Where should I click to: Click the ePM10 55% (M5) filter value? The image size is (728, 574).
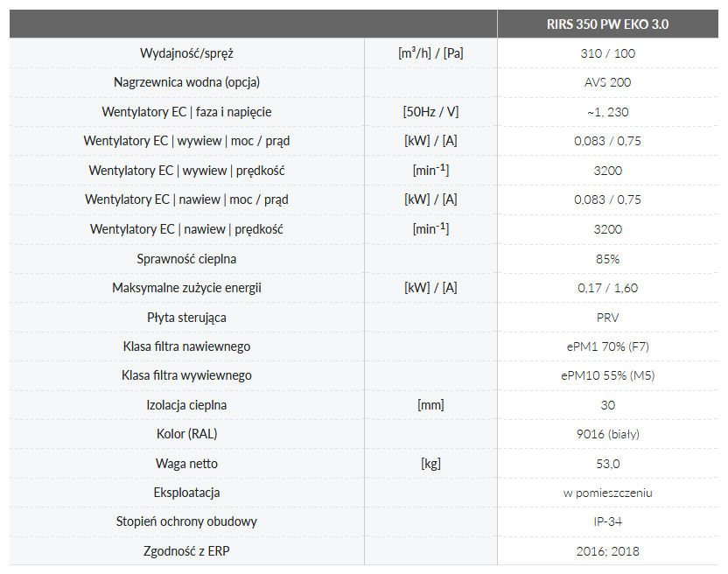pos(607,375)
